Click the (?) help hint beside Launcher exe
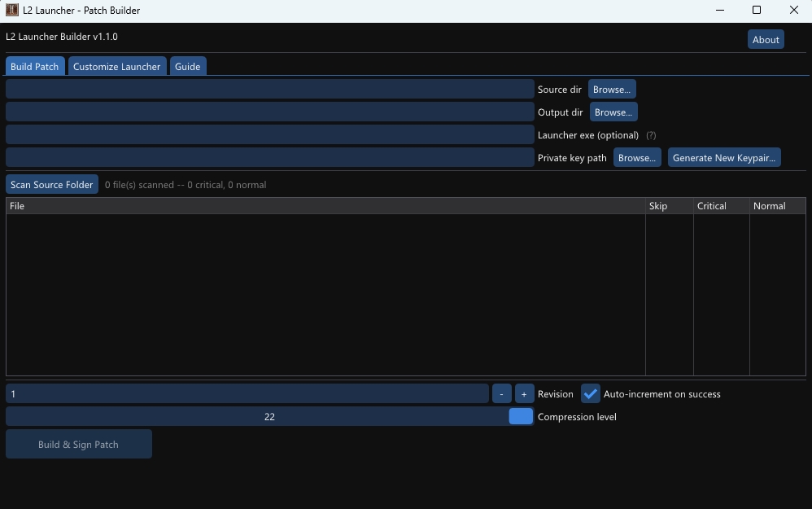812x509 pixels. click(x=651, y=135)
